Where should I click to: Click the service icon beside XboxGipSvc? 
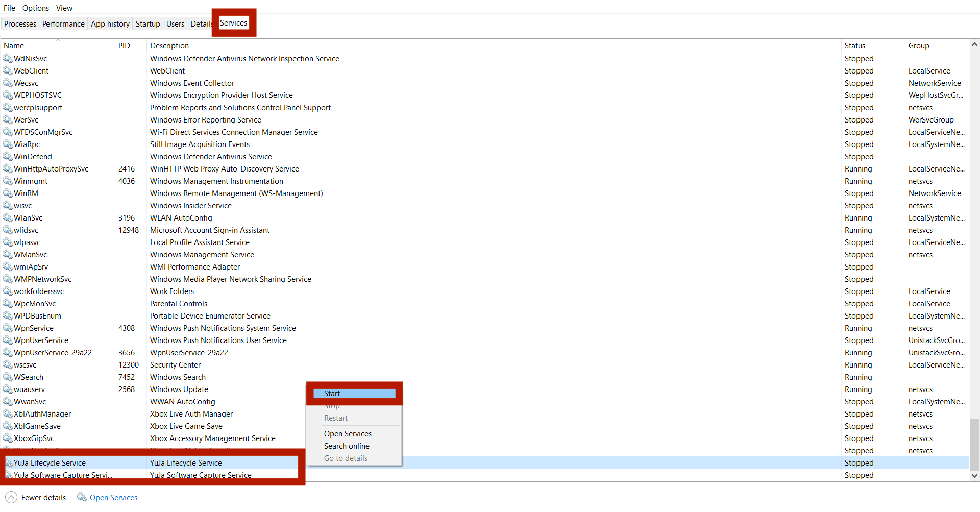[x=8, y=438]
